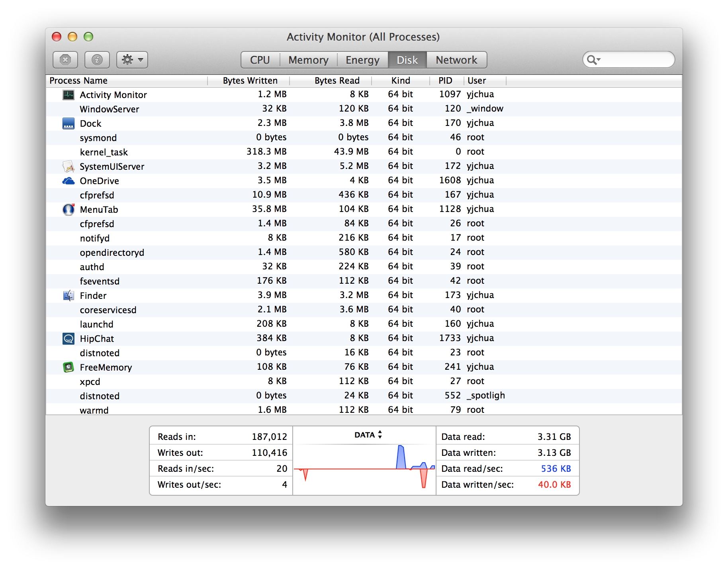Screen dimensions: 728x569
Task: Click the Data written/sec 40.0 KB value
Action: click(x=554, y=485)
